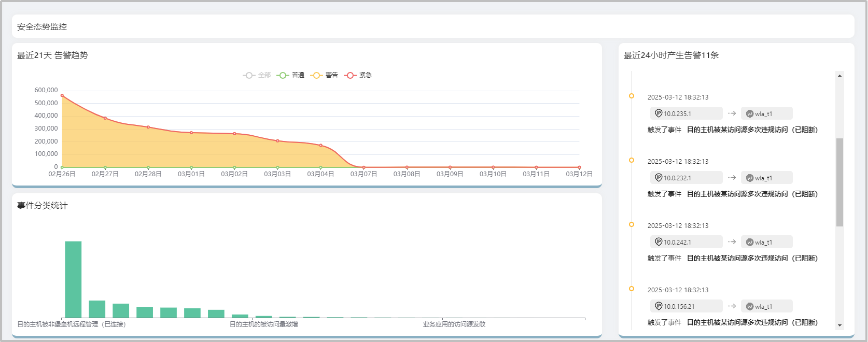Toggle the 全部 series in chart legend
This screenshot has height=342, width=868.
pos(257,75)
